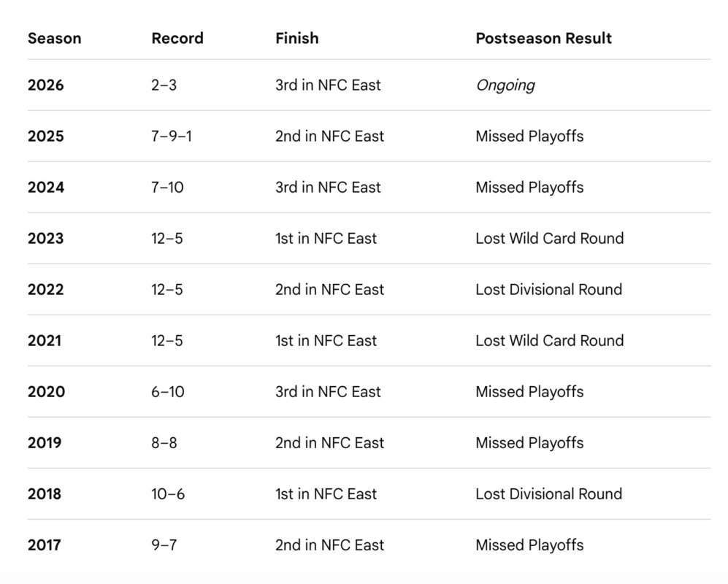Select the 10–6 record cell
The image size is (728, 584).
168,493
